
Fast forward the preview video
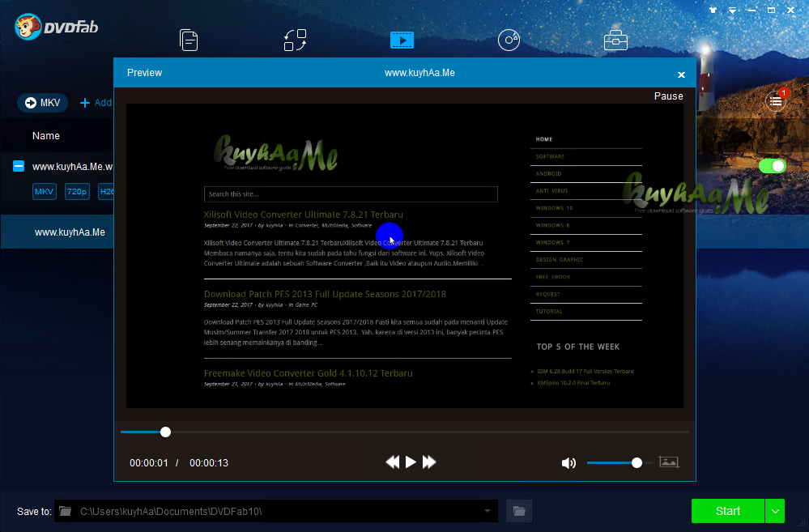pyautogui.click(x=428, y=462)
